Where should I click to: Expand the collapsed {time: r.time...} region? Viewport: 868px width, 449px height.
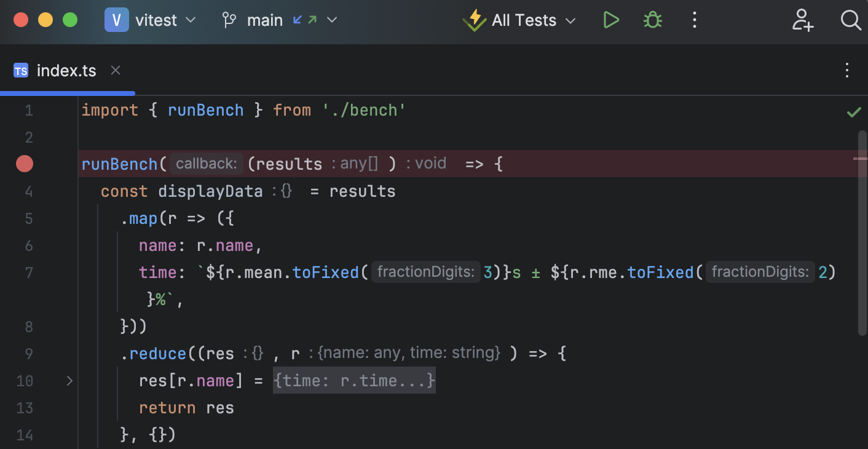[354, 380]
